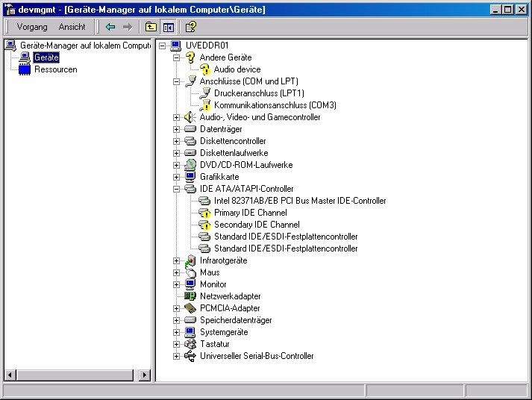Collapse the Andere Geräte node
532x400 pixels.
click(177, 57)
